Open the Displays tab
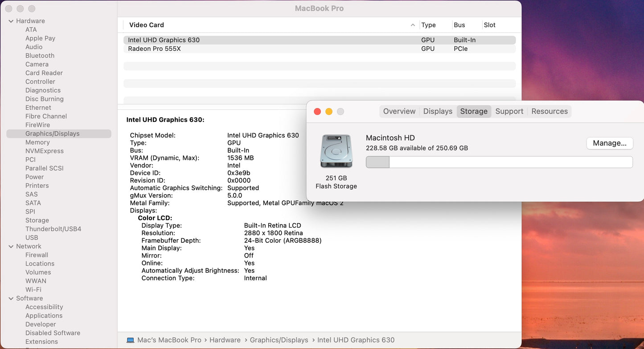 point(438,112)
